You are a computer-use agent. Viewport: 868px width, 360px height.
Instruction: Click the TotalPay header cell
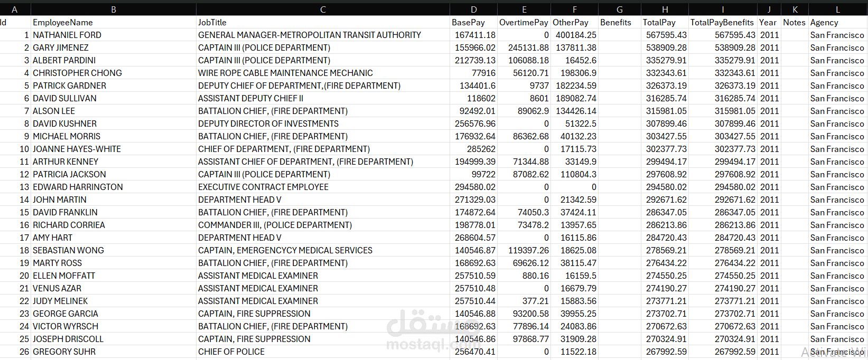point(665,22)
